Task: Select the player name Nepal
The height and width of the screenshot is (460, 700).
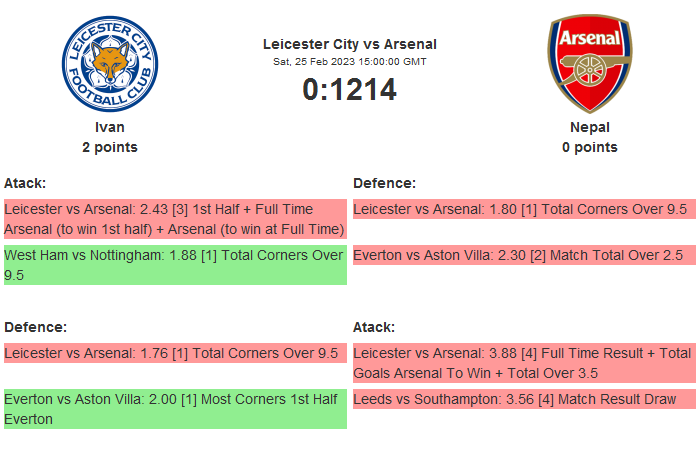Action: 590,127
